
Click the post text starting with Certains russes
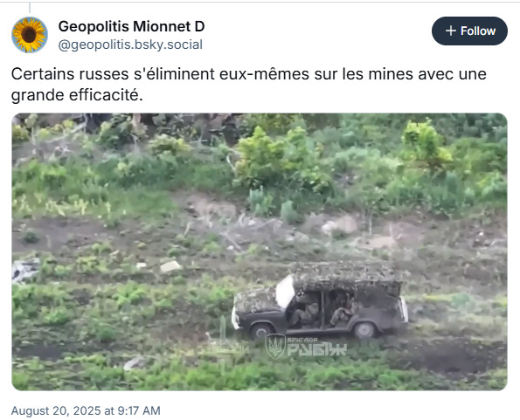(x=249, y=85)
